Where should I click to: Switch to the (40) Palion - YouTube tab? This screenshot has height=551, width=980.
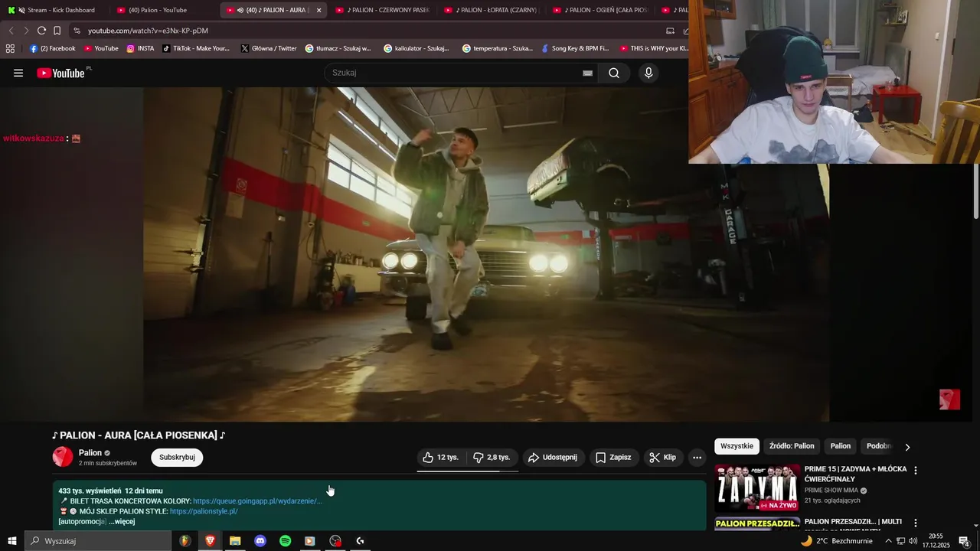(x=159, y=10)
